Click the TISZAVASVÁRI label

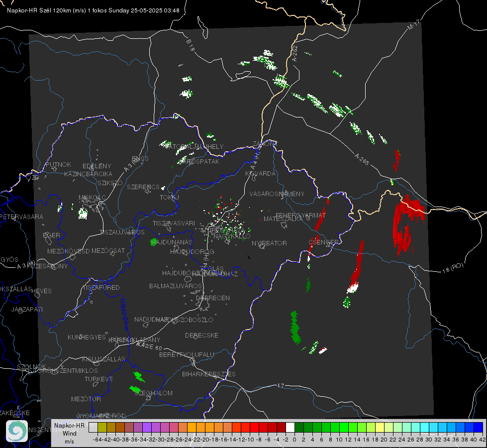tap(174, 223)
